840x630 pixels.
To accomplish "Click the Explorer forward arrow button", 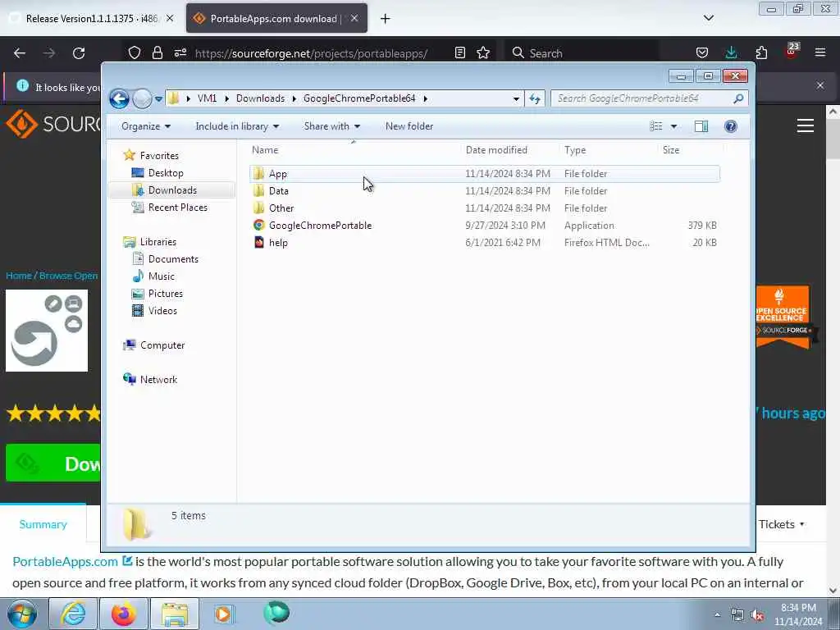I will (142, 98).
